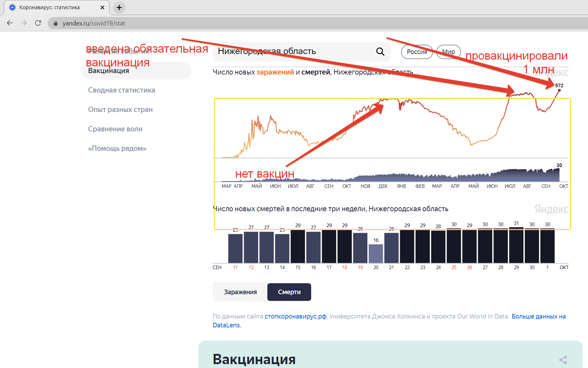
Task: Select the Россия region button
Action: click(417, 52)
